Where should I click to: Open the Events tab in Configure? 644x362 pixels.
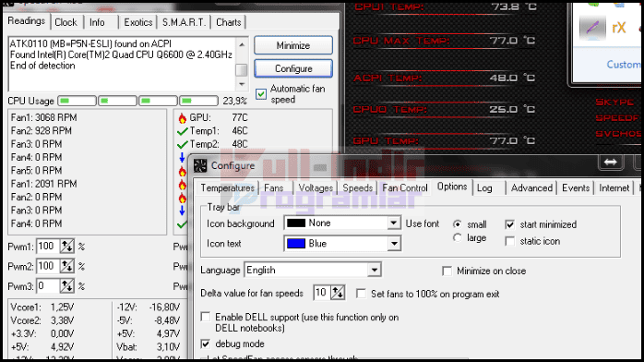576,188
